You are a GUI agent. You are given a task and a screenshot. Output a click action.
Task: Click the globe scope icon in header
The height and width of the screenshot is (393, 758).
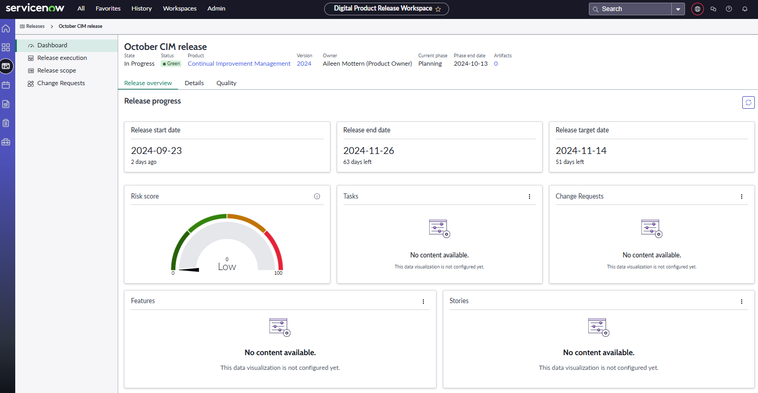(x=697, y=9)
